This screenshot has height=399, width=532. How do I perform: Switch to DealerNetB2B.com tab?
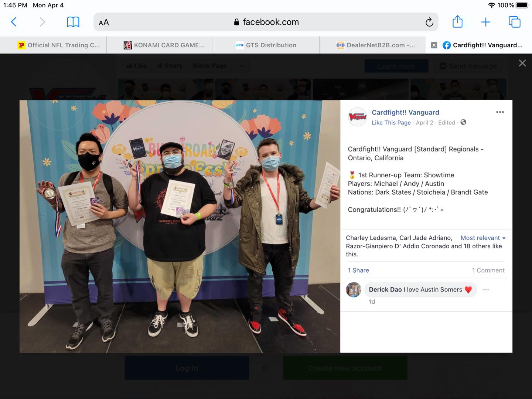tap(372, 45)
